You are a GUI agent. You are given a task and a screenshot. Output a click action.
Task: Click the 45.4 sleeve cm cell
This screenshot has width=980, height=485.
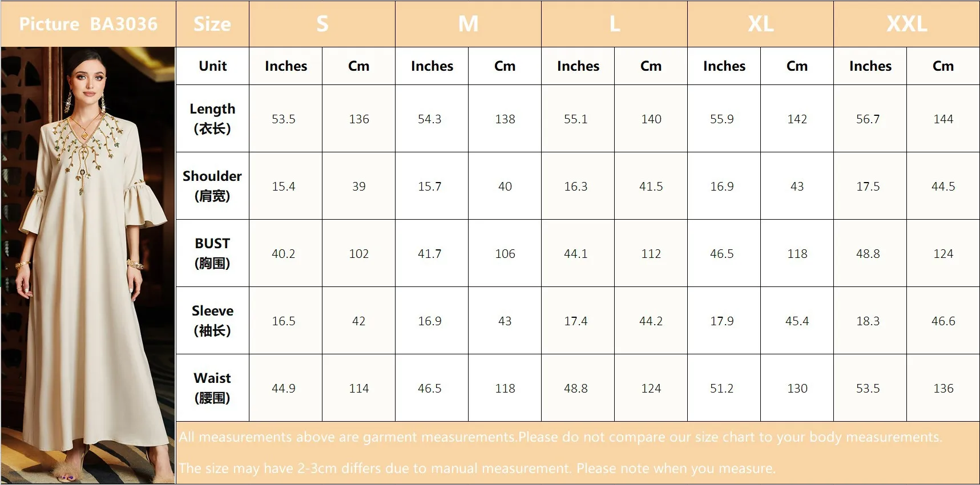797,321
